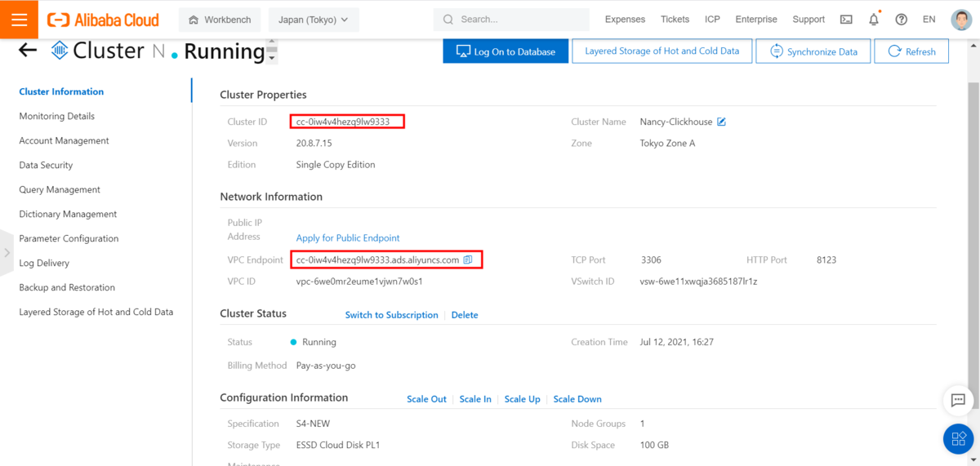Open the Japan (Tokyo) region dropdown

(x=313, y=20)
